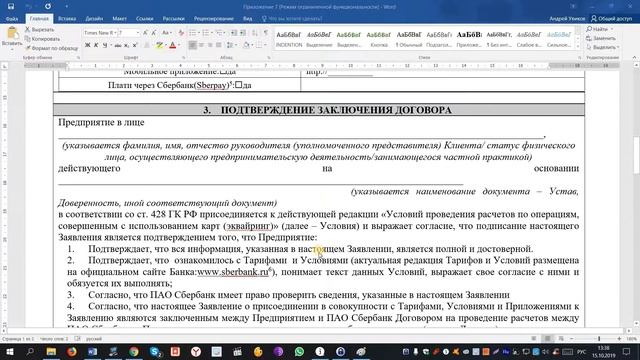Apply the Без интервала style

499,39
